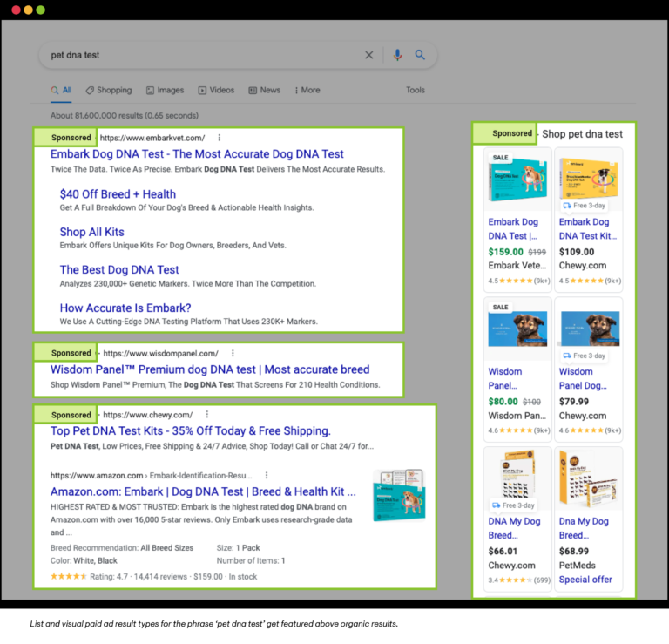Open 'DNA My Dog Breed...' Chewy product title

[x=514, y=528]
